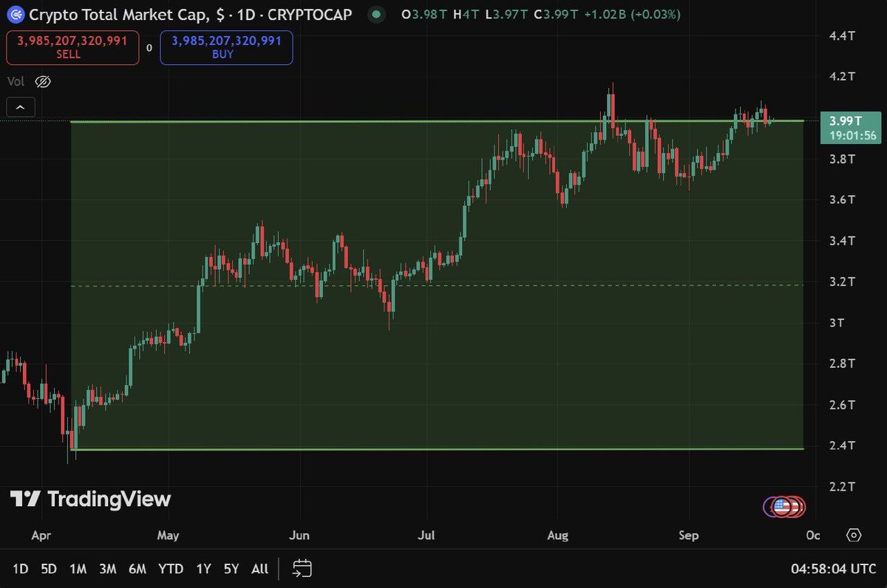This screenshot has width=887, height=588.
Task: Click the TradingView logo watermark
Action: [x=89, y=499]
